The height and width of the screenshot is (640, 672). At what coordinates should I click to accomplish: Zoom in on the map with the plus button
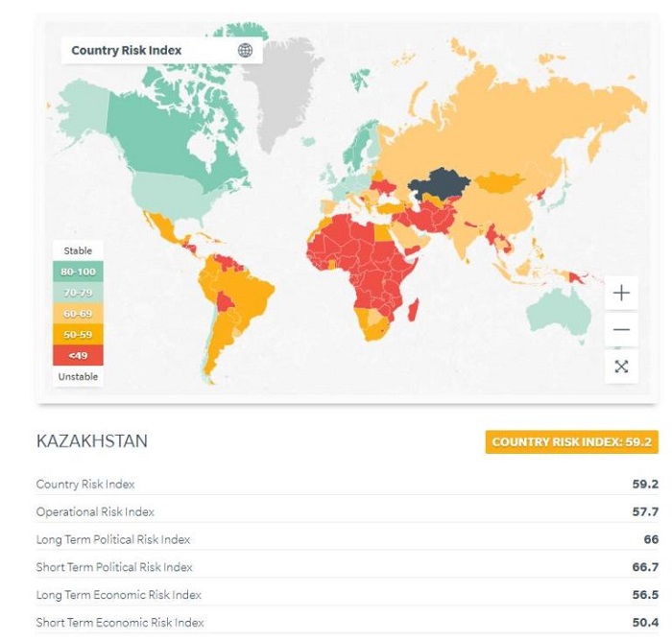coord(621,293)
